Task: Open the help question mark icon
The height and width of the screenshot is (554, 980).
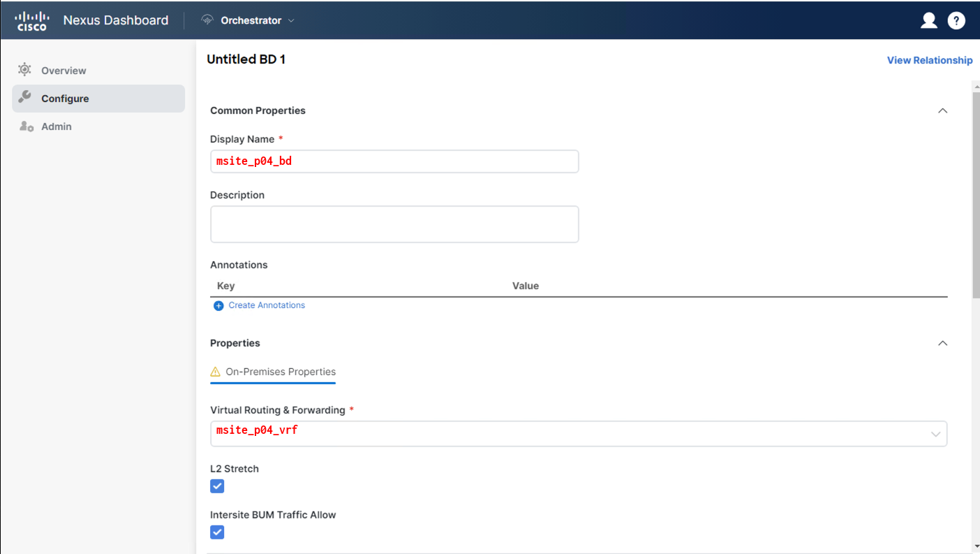Action: [956, 20]
